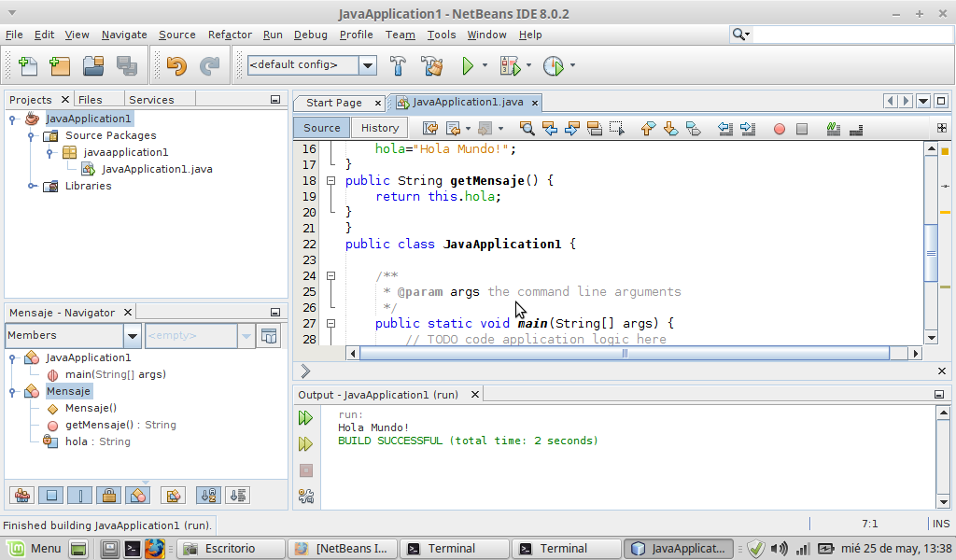Toggle Sort by Name in Navigator
Image resolution: width=956 pixels, height=560 pixels.
tap(209, 495)
